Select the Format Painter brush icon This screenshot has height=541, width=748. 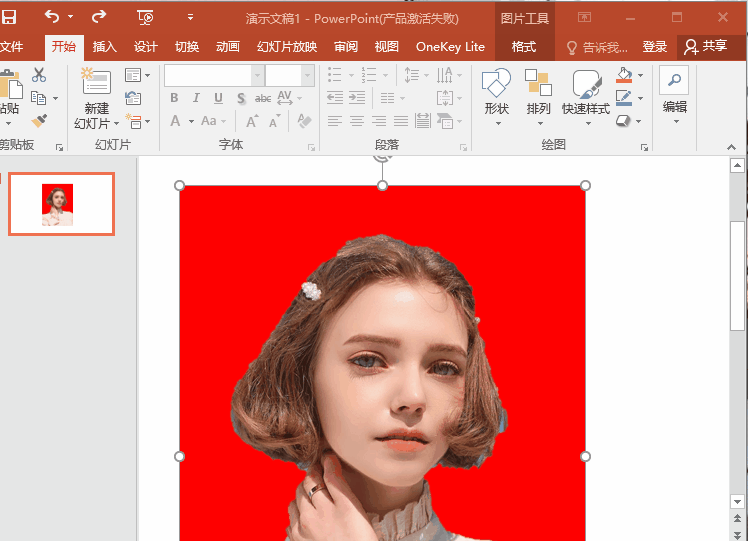(x=39, y=121)
